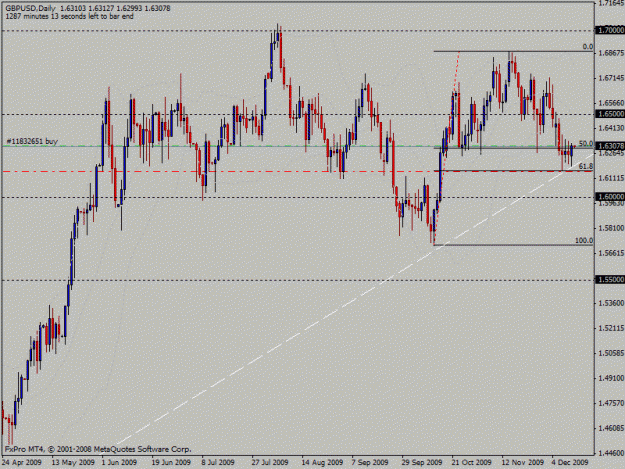
Task: Click the 27 Jul 2009 date label
Action: [x=270, y=463]
